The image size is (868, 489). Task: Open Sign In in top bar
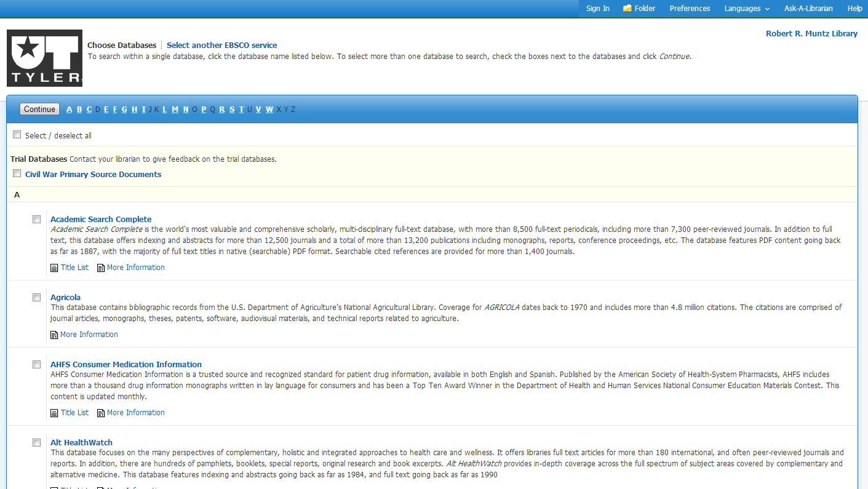pyautogui.click(x=598, y=9)
